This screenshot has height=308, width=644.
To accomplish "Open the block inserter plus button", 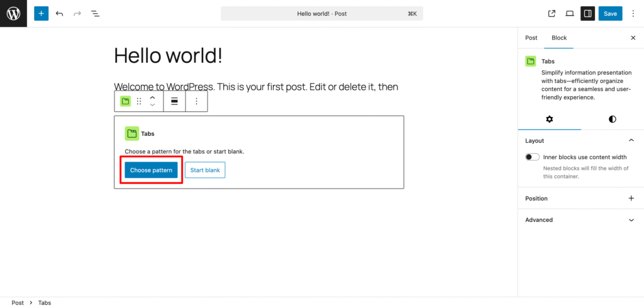I will 41,14.
